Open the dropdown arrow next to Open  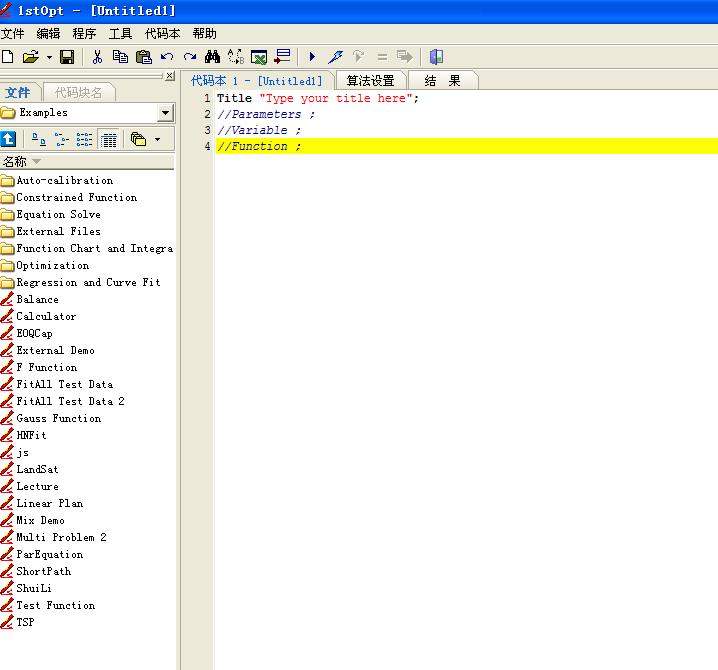coord(49,57)
